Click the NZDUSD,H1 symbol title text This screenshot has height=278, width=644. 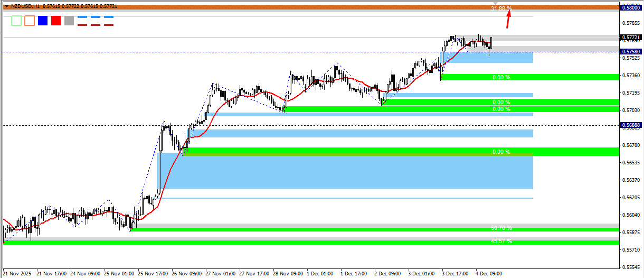(x=25, y=6)
